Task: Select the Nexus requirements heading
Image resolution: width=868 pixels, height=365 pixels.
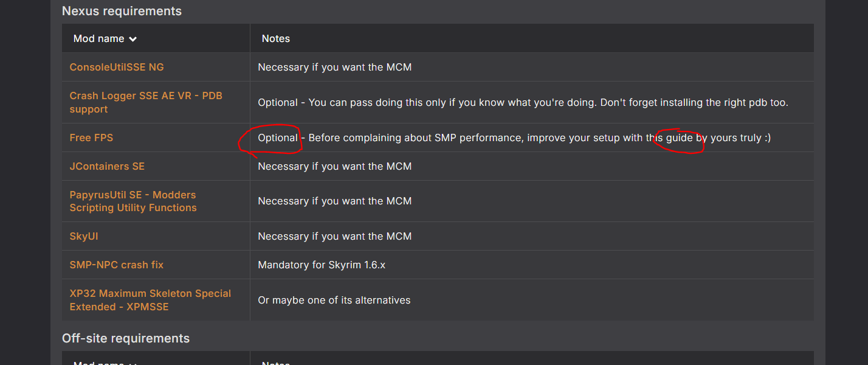Action: pyautogui.click(x=122, y=11)
